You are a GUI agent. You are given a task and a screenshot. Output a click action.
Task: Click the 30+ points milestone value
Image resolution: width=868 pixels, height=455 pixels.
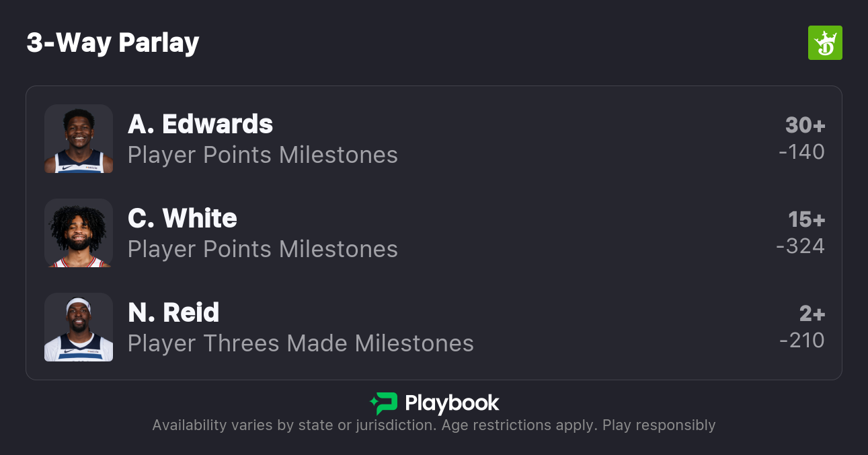click(x=805, y=125)
